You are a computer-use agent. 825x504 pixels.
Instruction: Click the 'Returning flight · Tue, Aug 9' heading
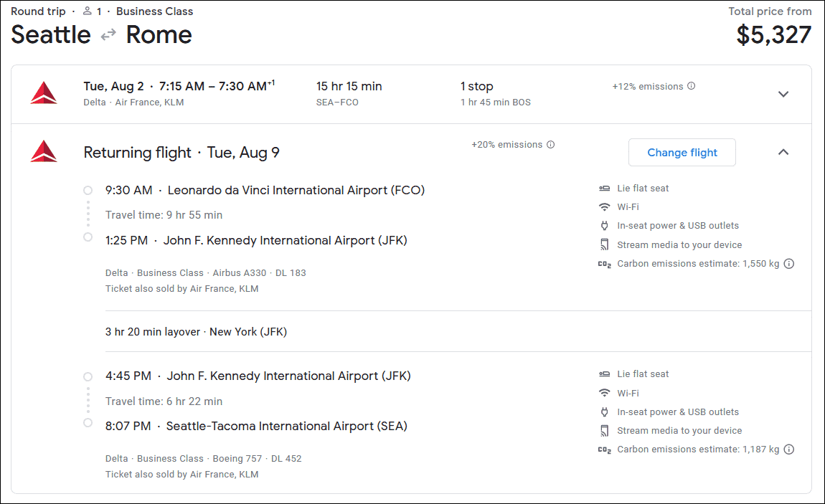coord(181,153)
